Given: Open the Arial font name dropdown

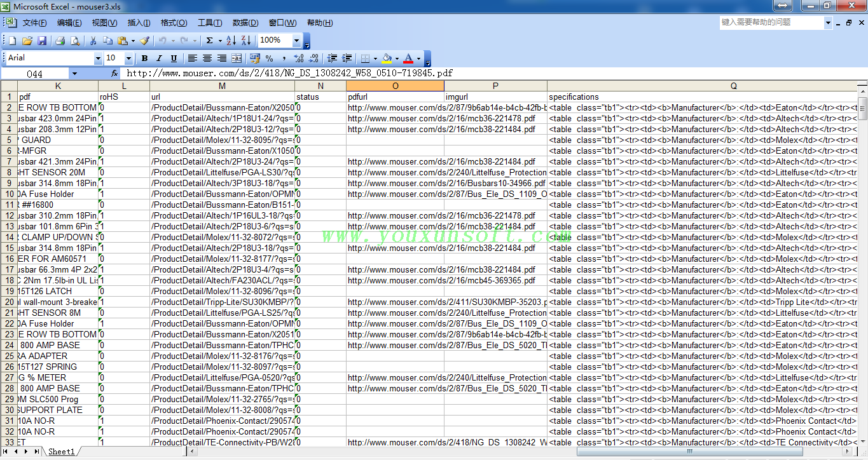Looking at the screenshot, I should [x=98, y=58].
